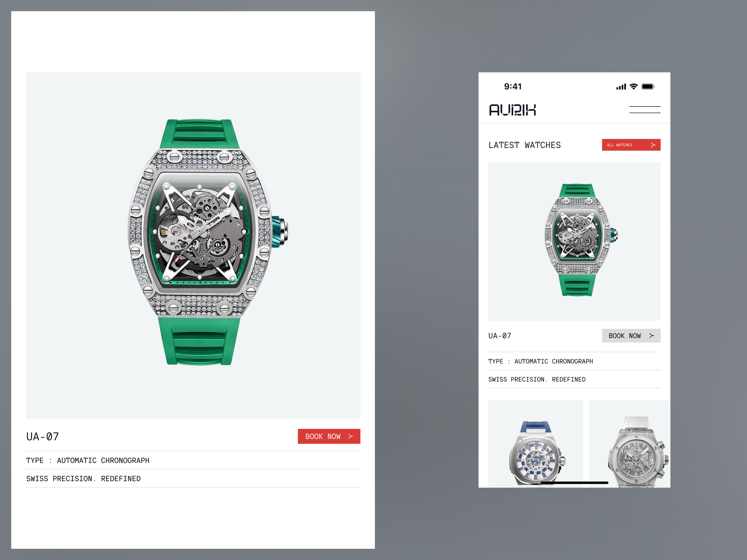Click the AURIX logo
Image resolution: width=747 pixels, height=560 pixels.
click(x=512, y=110)
